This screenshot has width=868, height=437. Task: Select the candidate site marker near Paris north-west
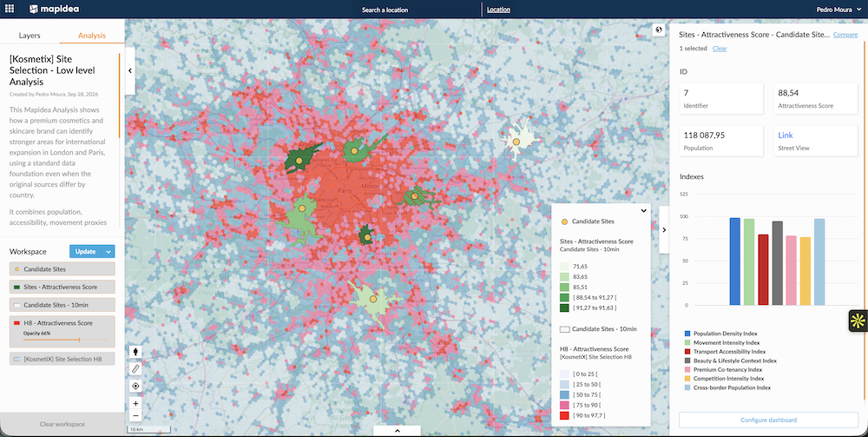coord(299,161)
